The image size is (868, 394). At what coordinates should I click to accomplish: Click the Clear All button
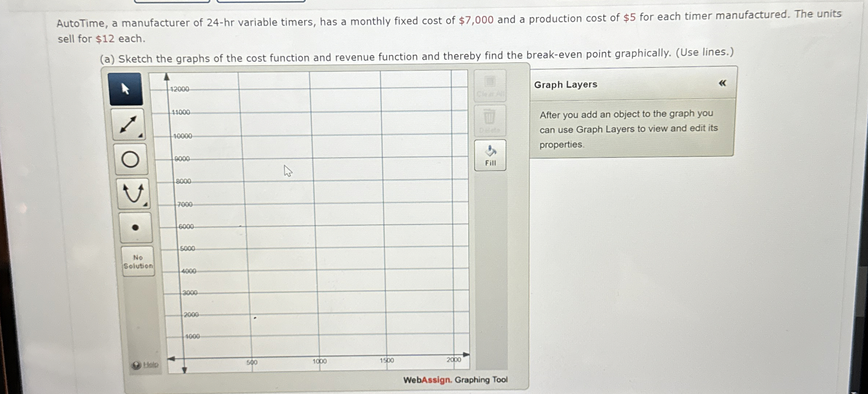click(x=490, y=86)
